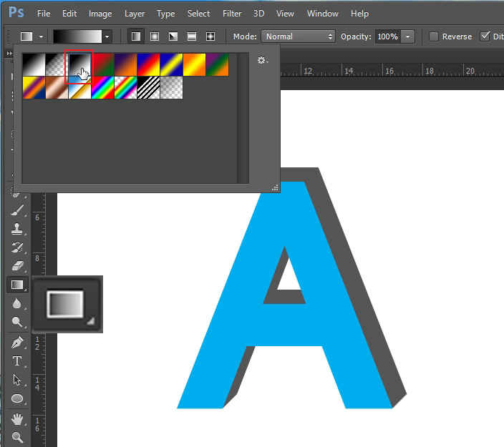Select the Clone Stamp tool

17,229
